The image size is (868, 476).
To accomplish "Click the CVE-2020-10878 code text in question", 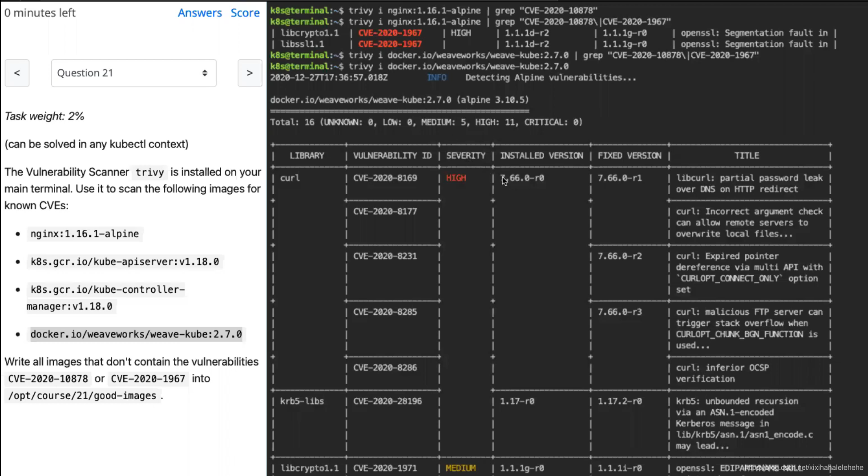I will 48,379.
